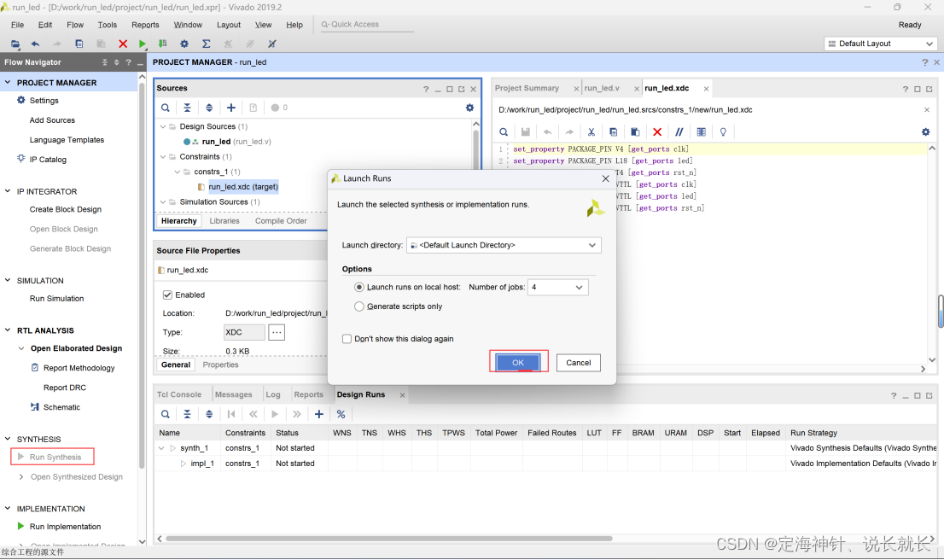Check Don't show this dialog again
Image resolution: width=944 pixels, height=560 pixels.
coord(347,339)
